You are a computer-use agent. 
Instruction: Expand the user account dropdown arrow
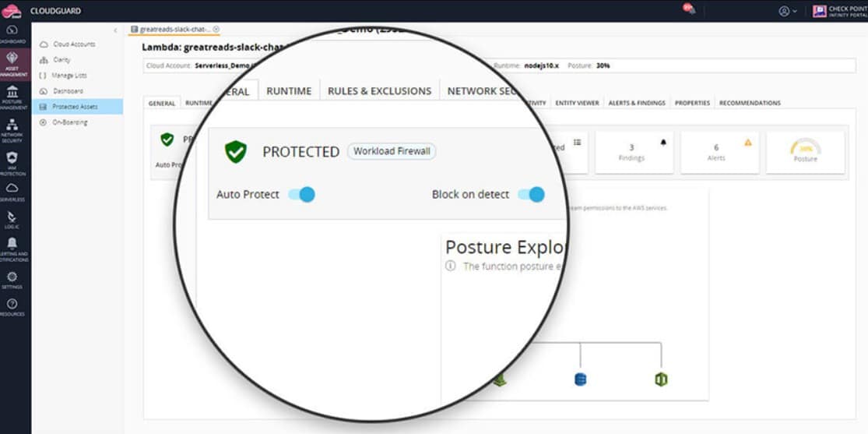pos(795,11)
